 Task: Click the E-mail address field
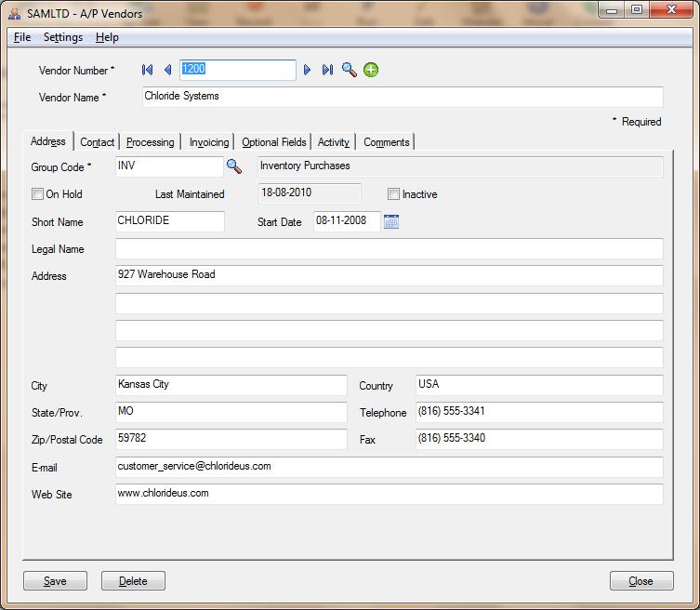tap(390, 467)
